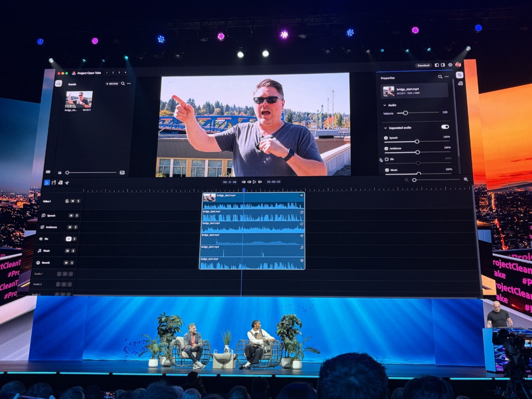Click the RECORD button in the Assets panel
This screenshot has width=532, height=399.
[112, 84]
